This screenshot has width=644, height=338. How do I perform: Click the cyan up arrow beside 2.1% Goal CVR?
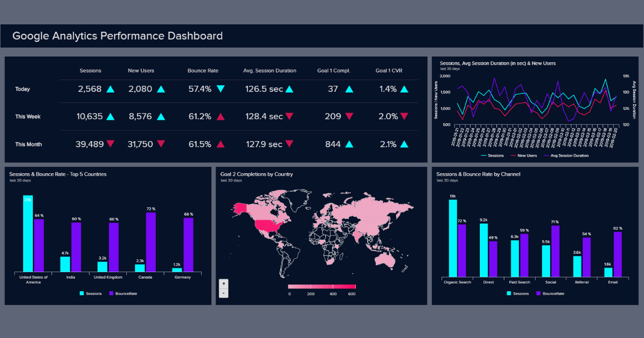pos(404,144)
